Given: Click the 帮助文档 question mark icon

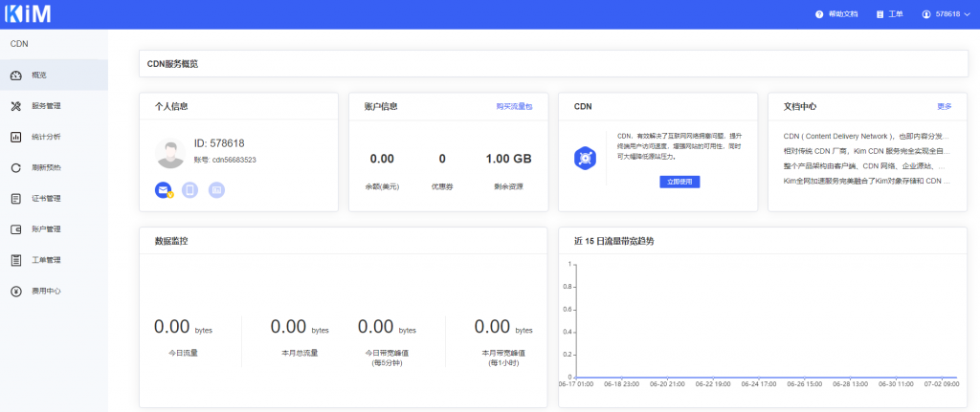Looking at the screenshot, I should pos(819,14).
